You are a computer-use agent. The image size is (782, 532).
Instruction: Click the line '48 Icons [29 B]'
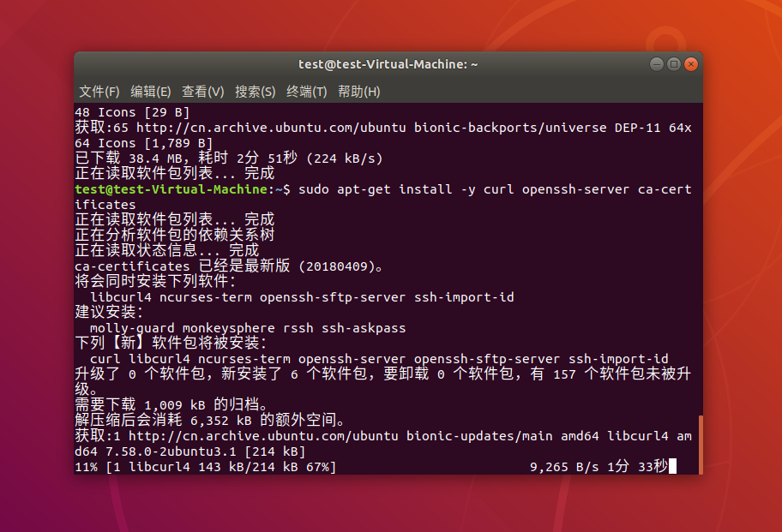click(x=132, y=112)
